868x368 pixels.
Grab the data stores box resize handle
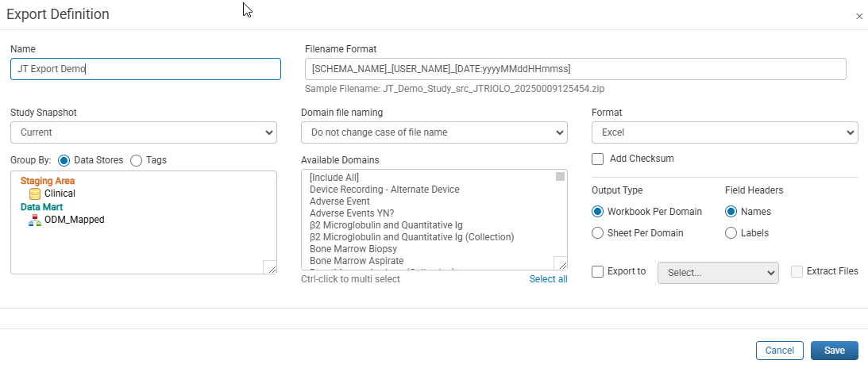pos(271,267)
